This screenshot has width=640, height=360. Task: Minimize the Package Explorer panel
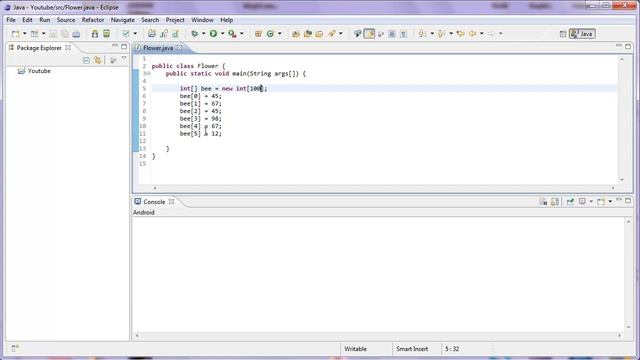pos(115,46)
